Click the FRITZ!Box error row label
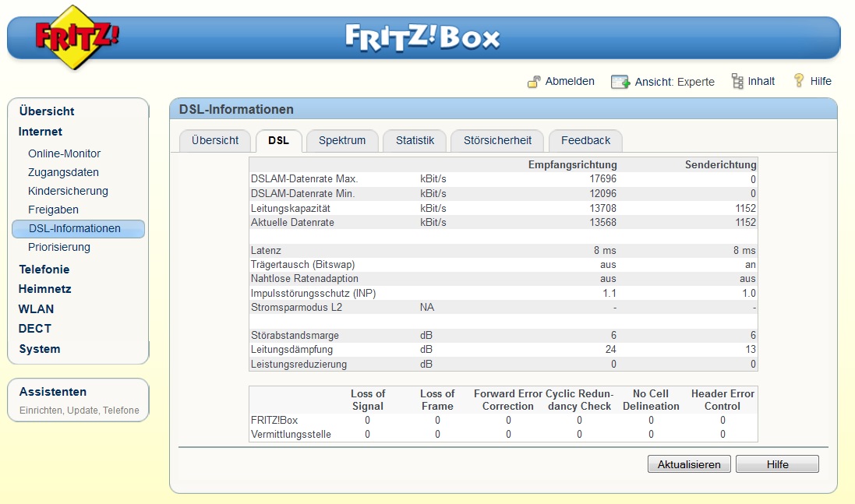 pos(274,420)
